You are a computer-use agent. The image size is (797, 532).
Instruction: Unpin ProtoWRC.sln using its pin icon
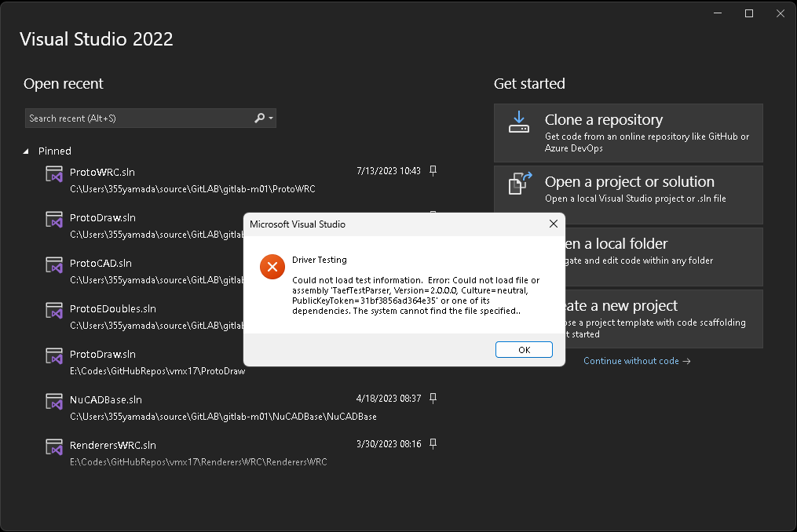(433, 171)
